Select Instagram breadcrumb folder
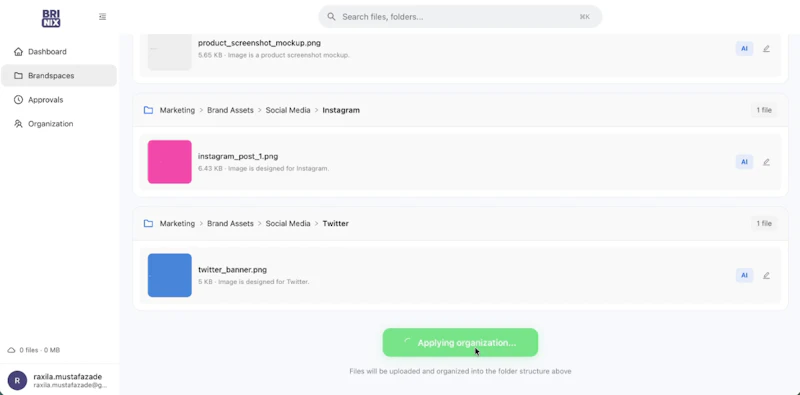The width and height of the screenshot is (800, 395). (341, 110)
